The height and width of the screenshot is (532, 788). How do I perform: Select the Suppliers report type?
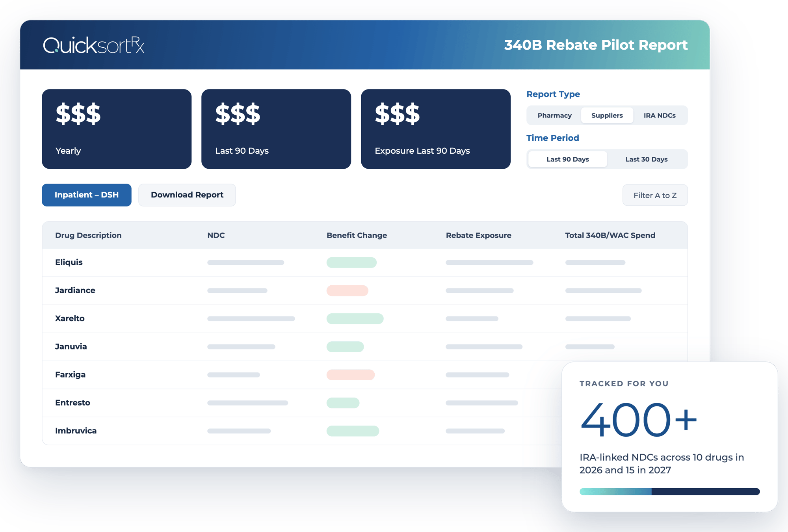[x=607, y=115]
